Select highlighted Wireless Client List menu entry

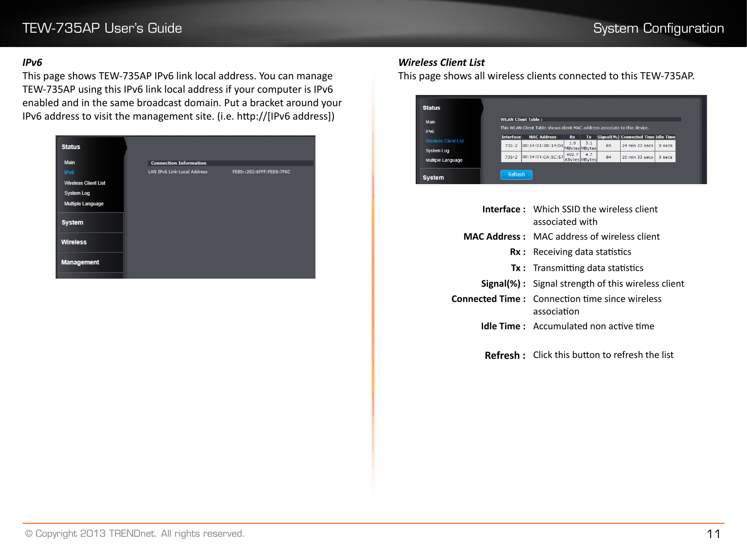445,141
